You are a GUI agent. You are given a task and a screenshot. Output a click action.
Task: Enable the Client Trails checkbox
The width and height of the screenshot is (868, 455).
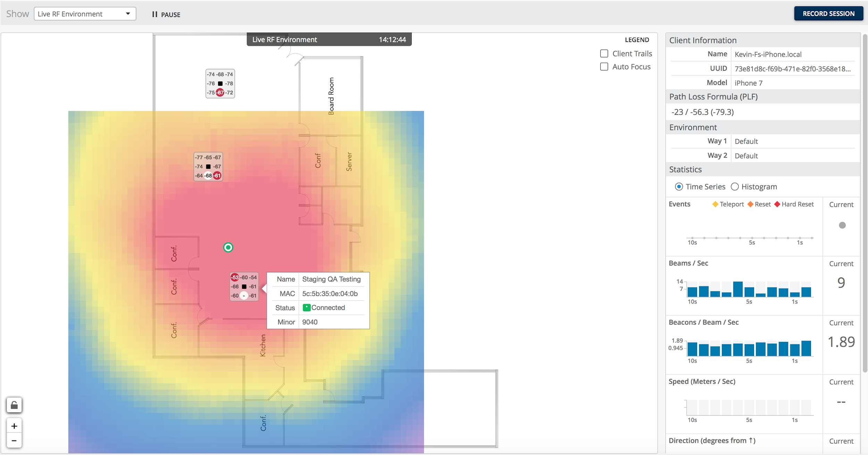[604, 53]
